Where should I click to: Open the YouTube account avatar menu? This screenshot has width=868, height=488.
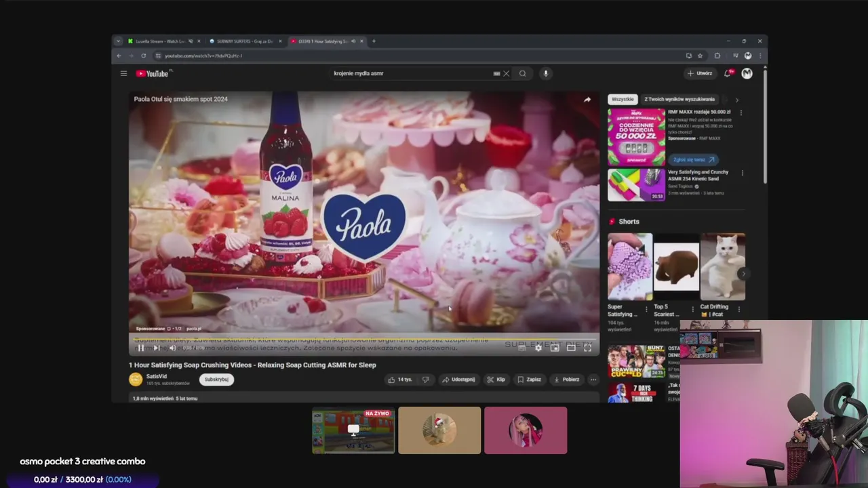click(x=747, y=73)
